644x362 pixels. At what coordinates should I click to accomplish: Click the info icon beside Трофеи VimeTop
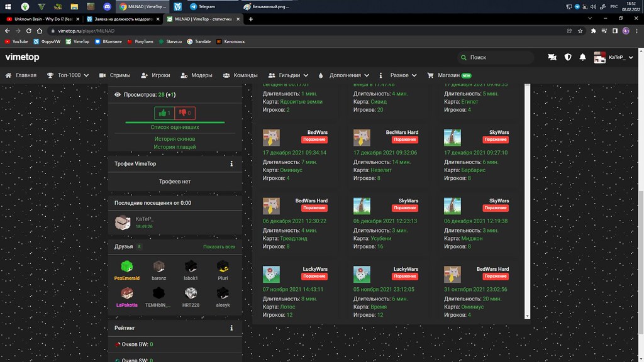click(x=231, y=164)
